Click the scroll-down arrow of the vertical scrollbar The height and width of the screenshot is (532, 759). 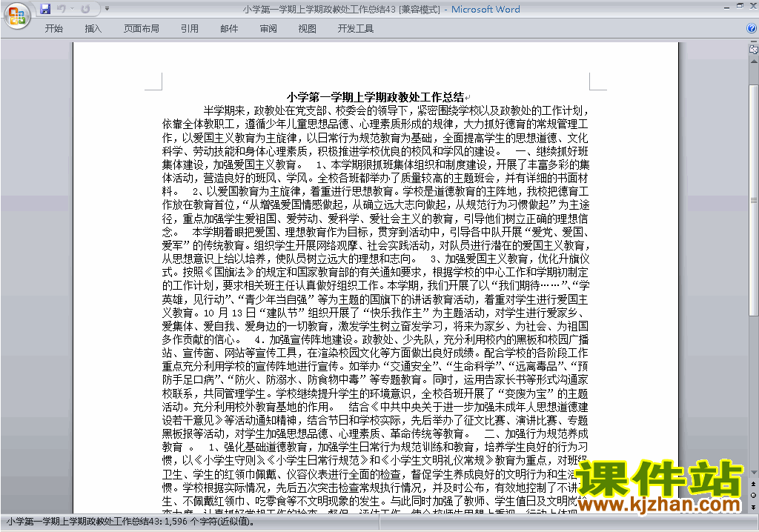(753, 473)
